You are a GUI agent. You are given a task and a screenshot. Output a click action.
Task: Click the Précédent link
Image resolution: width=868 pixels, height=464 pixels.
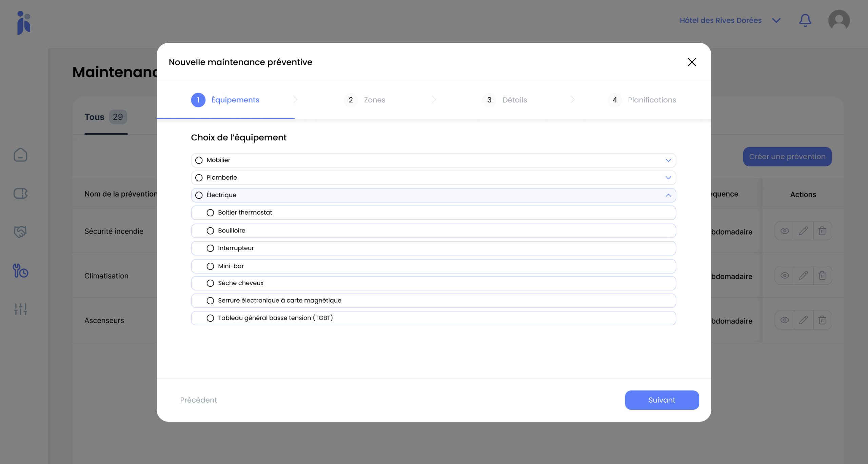click(x=198, y=400)
